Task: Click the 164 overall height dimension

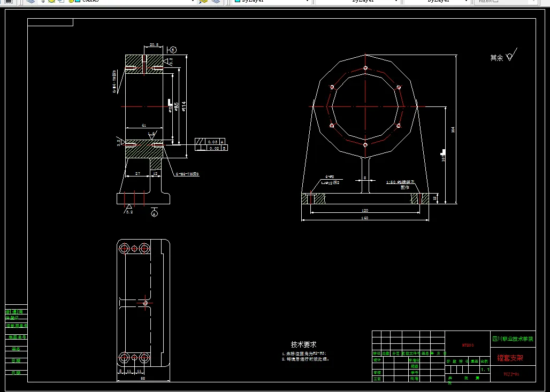Action: pyautogui.click(x=453, y=130)
